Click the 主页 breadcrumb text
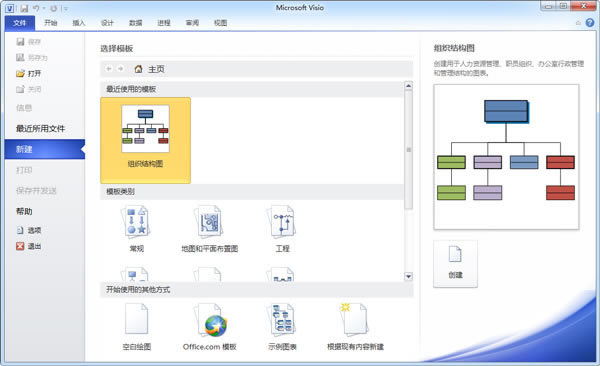 [x=156, y=69]
